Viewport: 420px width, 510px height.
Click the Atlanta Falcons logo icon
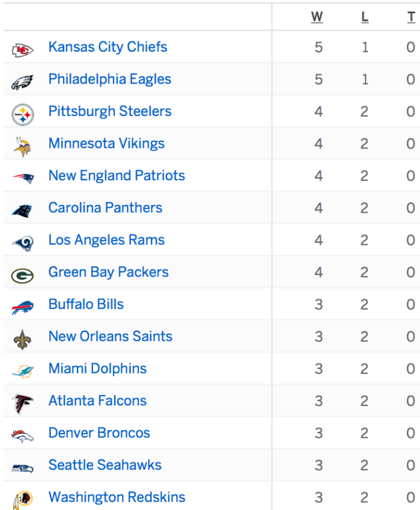pyautogui.click(x=22, y=404)
